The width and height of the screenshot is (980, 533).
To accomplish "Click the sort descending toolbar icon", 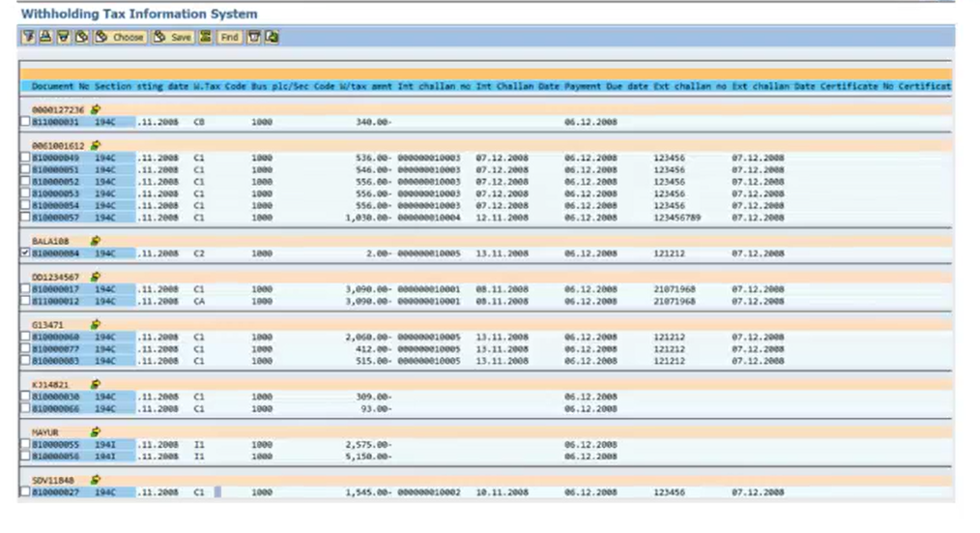I will pos(63,37).
